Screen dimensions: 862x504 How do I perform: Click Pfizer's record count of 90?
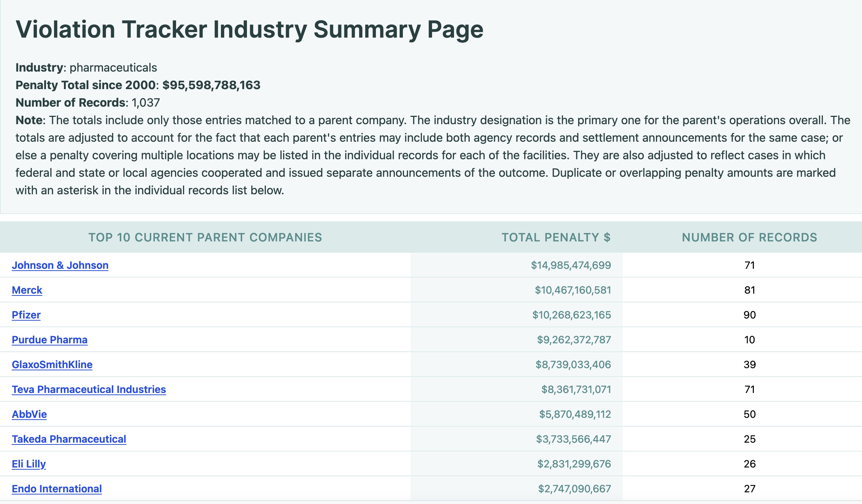[749, 315]
